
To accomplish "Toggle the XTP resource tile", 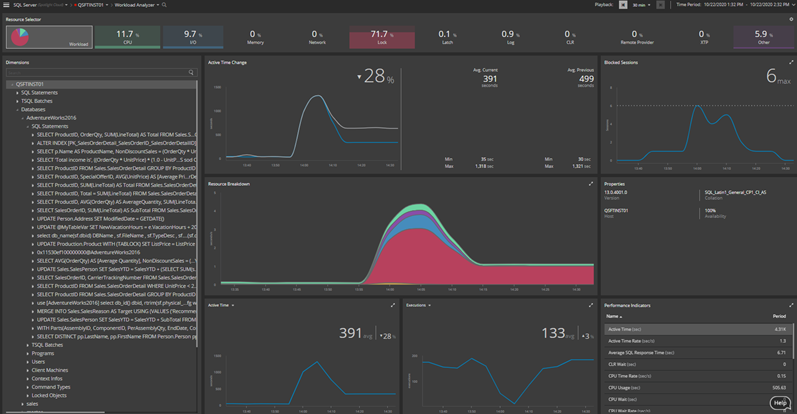I will click(x=704, y=37).
